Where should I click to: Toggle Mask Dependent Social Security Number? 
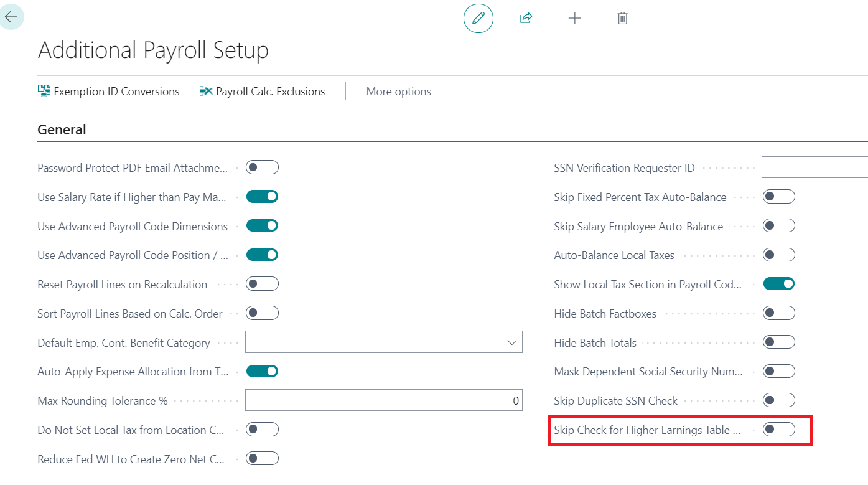click(779, 371)
